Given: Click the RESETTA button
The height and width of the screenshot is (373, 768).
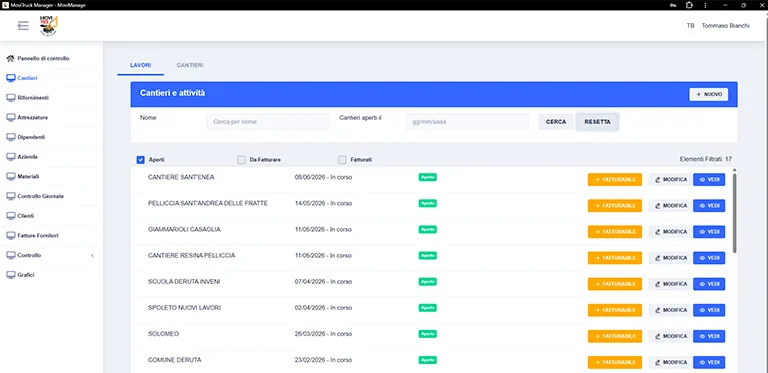Looking at the screenshot, I should tap(598, 122).
